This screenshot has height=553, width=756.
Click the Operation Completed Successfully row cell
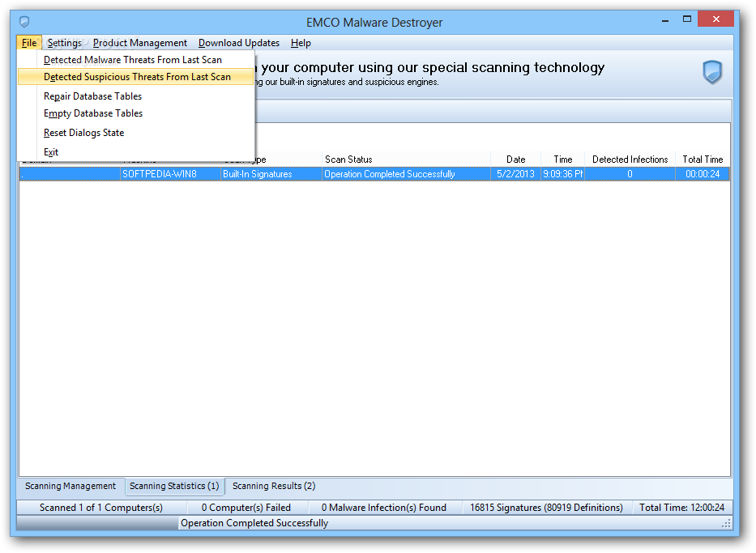point(406,174)
